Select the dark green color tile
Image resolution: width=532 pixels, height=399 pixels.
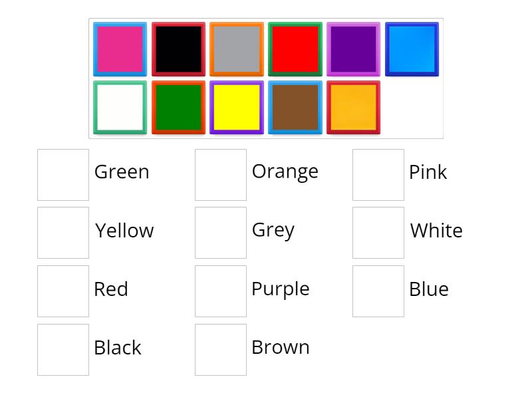tap(178, 108)
